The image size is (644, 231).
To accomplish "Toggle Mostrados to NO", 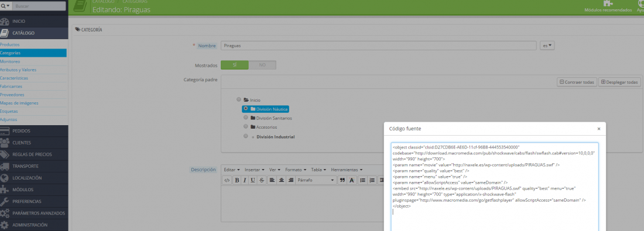I will tap(262, 65).
